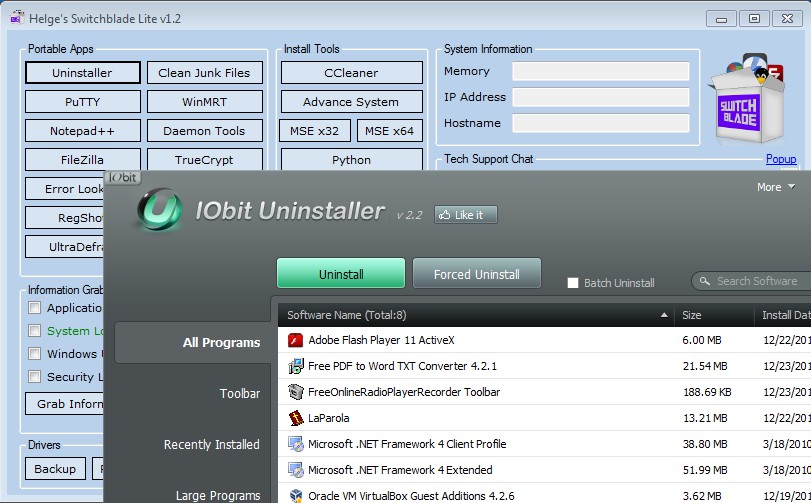Click the MSE x64 install button
This screenshot has height=503, width=811.
click(389, 131)
